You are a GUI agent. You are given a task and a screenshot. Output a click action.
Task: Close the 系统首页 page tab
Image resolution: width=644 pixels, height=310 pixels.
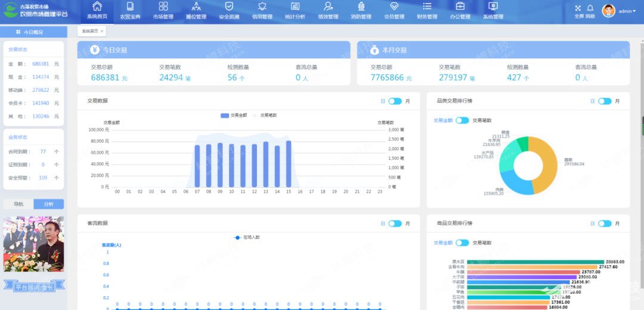102,31
